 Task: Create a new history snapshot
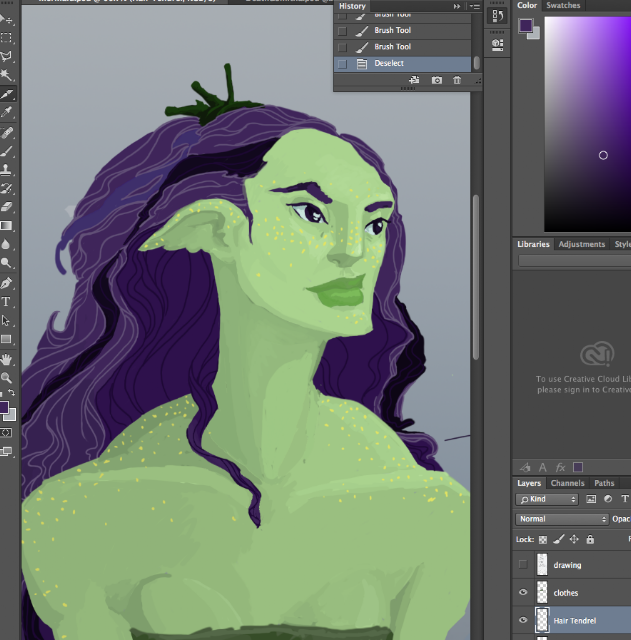click(x=437, y=80)
